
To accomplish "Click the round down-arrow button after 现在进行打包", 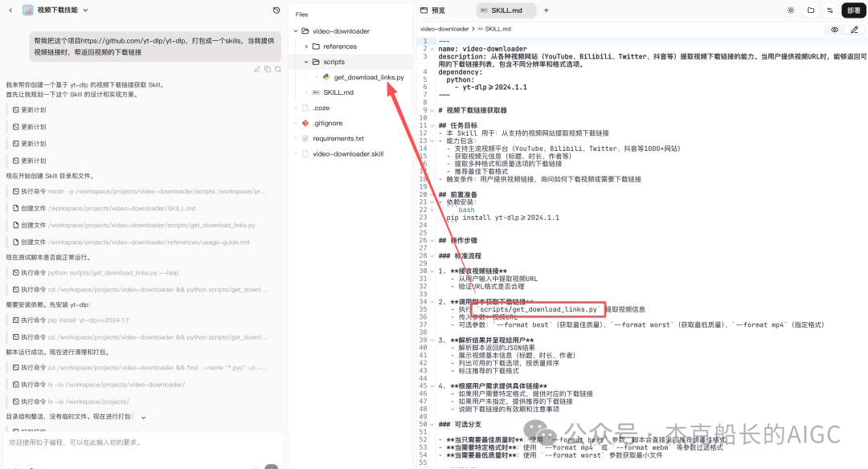I will pos(143,418).
